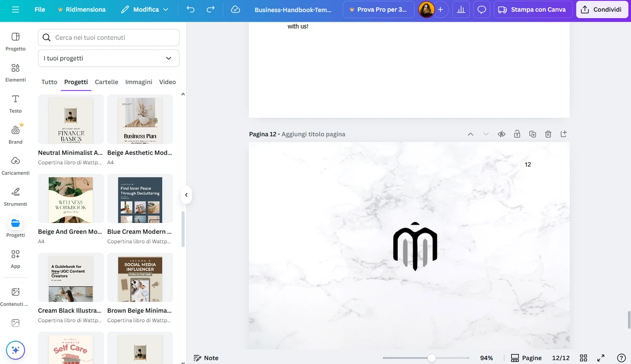Open Find Inner Peace project thumbnail
Image resolution: width=631 pixels, height=364 pixels.
(140, 199)
